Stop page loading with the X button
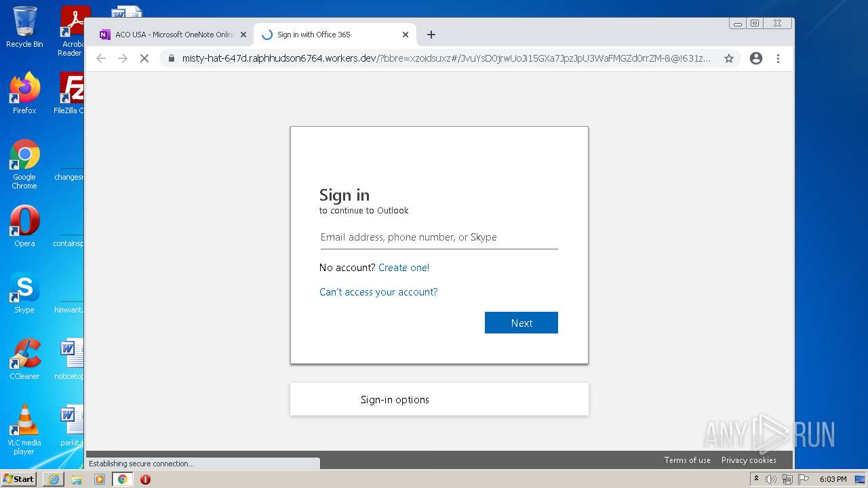 144,58
